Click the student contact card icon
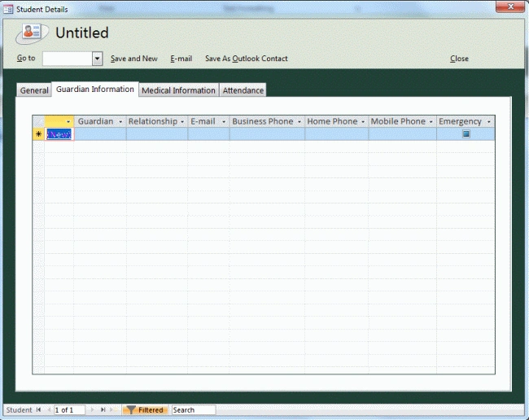This screenshot has height=420, width=529. pos(32,33)
